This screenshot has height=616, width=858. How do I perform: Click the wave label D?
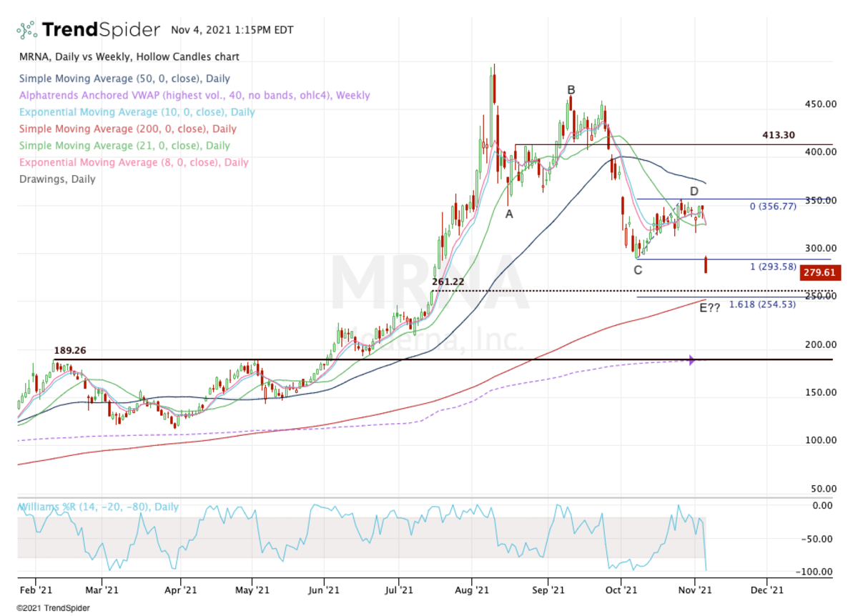[x=694, y=192]
